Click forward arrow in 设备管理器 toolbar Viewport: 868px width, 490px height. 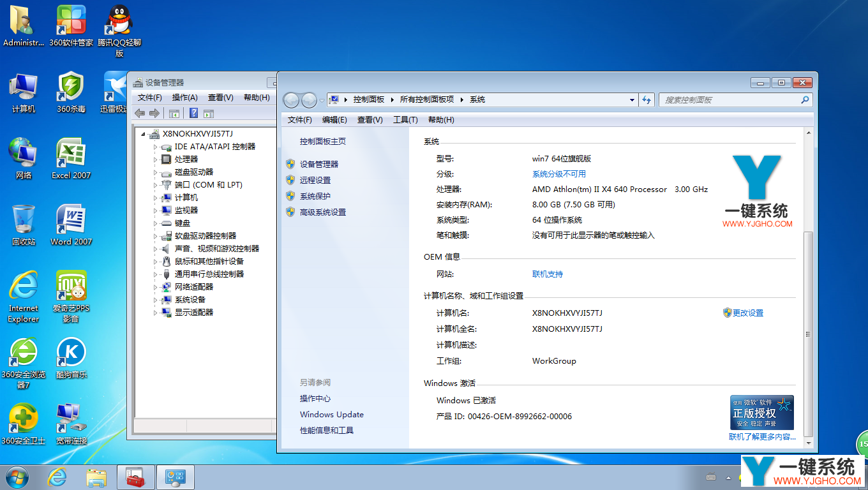pos(154,114)
